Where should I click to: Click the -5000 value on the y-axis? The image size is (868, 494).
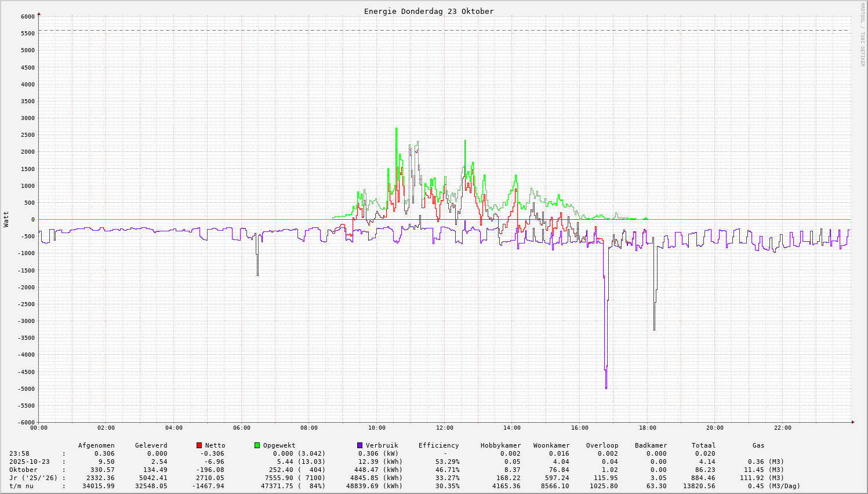(x=26, y=388)
